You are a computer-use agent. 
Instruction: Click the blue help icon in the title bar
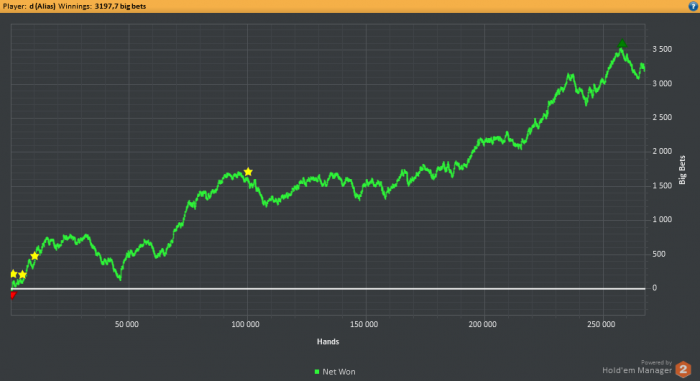pyautogui.click(x=693, y=6)
